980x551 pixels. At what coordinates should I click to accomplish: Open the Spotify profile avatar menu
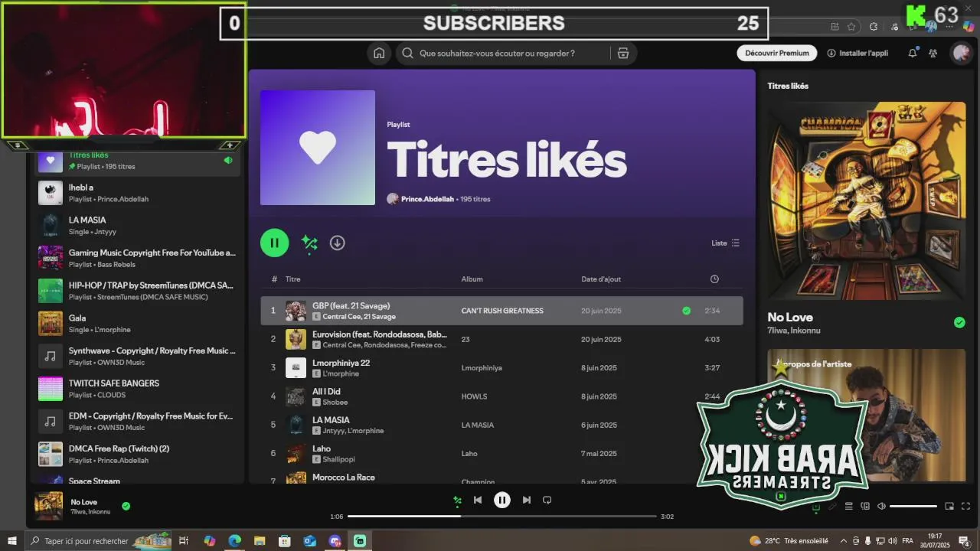pyautogui.click(x=961, y=54)
